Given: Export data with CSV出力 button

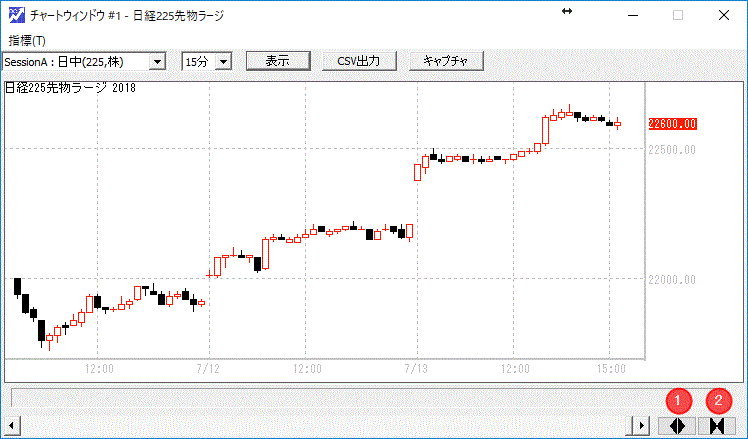Looking at the screenshot, I should (359, 61).
